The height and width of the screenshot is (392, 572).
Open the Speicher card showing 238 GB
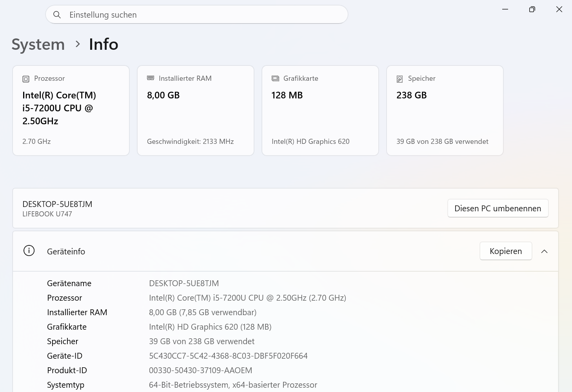click(x=445, y=111)
